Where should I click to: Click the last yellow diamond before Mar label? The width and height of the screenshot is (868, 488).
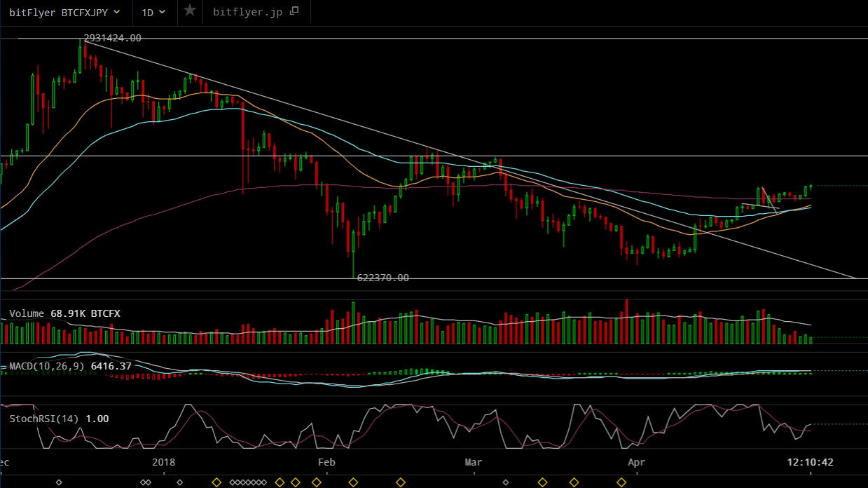coord(401,482)
